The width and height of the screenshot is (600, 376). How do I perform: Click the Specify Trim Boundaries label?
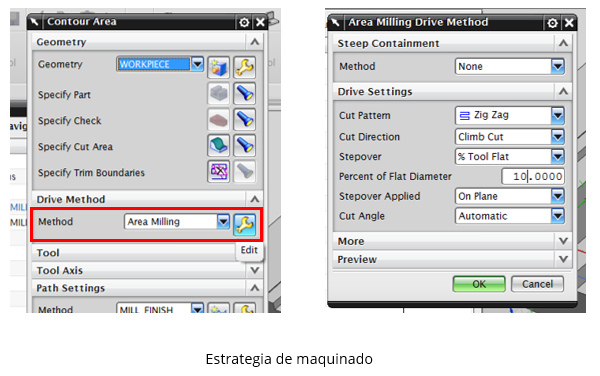click(x=91, y=173)
